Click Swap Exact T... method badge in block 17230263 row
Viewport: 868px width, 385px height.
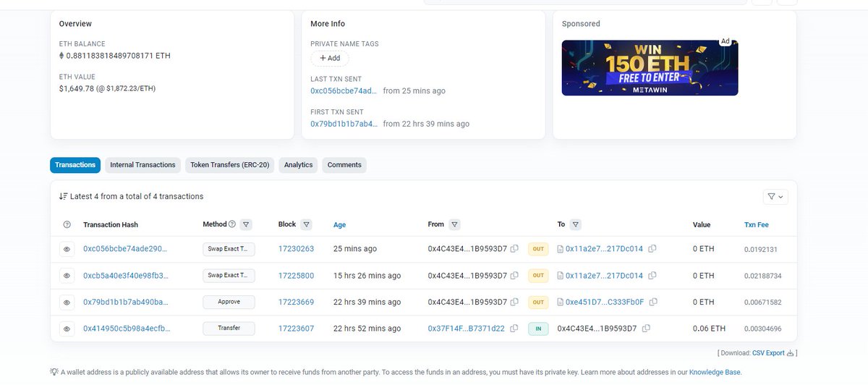pos(229,249)
